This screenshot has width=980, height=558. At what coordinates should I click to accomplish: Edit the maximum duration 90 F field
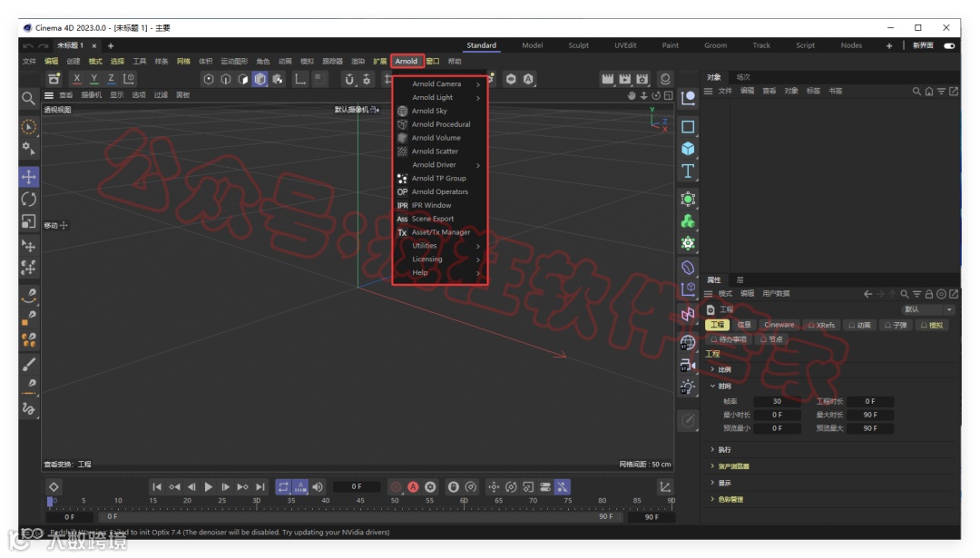(x=870, y=415)
